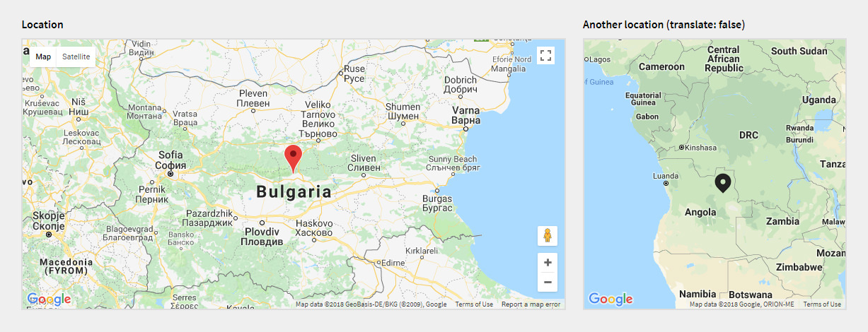Click the Luanda city label
This screenshot has height=332, width=868.
click(666, 175)
